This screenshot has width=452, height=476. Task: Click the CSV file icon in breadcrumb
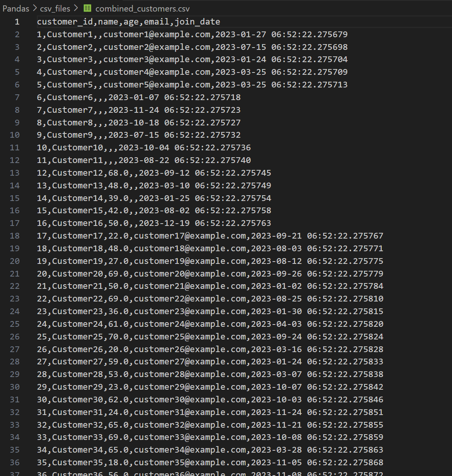87,8
